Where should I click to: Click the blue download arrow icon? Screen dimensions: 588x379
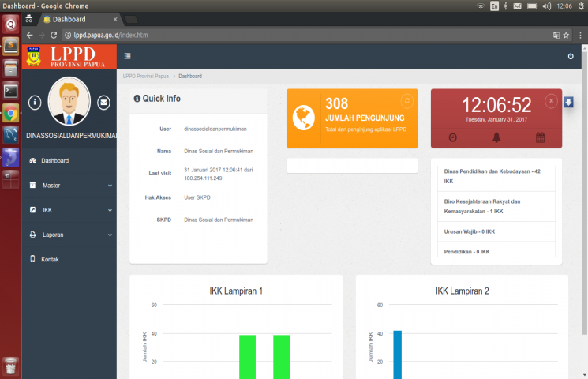pyautogui.click(x=569, y=103)
